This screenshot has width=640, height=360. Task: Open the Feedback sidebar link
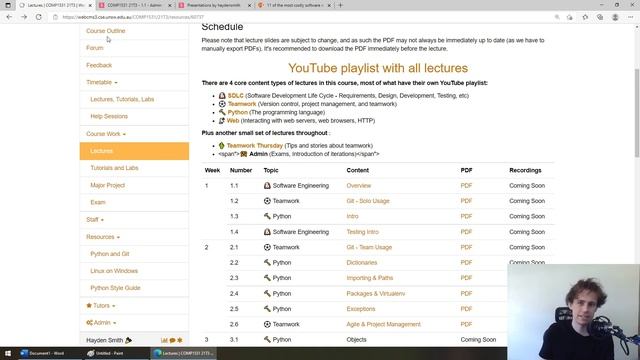(x=99, y=65)
